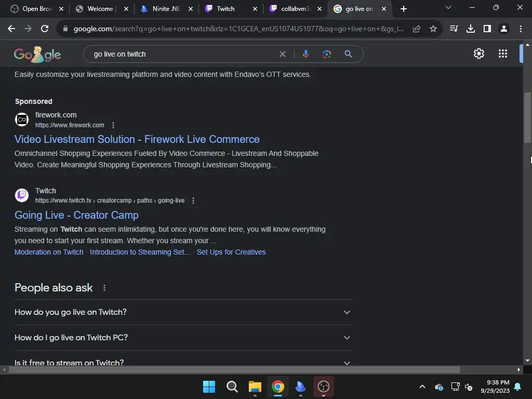Open Chrome profile avatar
This screenshot has width=532, height=399.
pyautogui.click(x=504, y=29)
